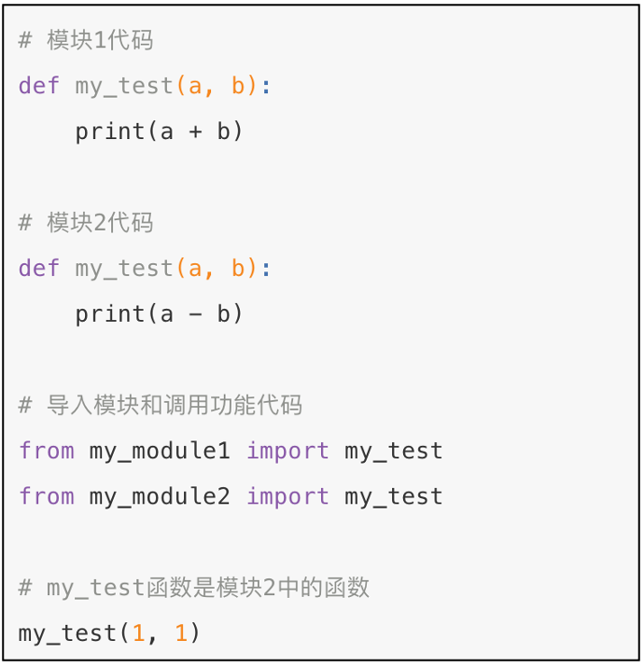
Task: Click the print(a - b) statement
Action: (160, 314)
